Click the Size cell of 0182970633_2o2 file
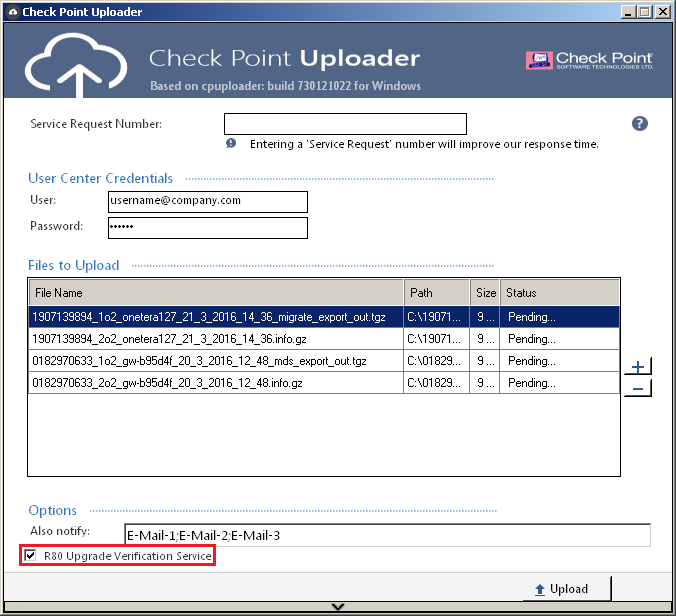The image size is (676, 616). pyautogui.click(x=485, y=383)
